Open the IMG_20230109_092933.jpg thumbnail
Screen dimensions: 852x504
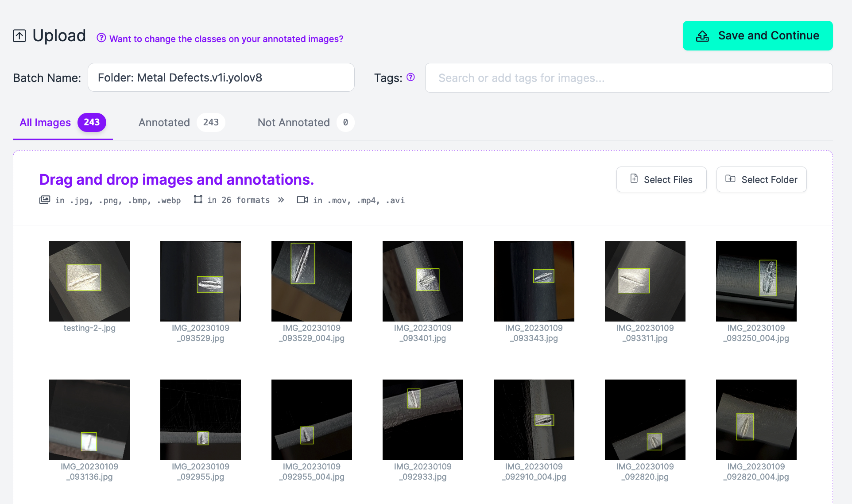(x=422, y=420)
